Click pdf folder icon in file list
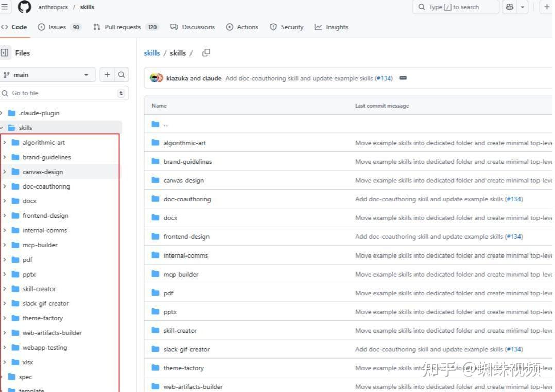Image resolution: width=555 pixels, height=392 pixels. [155, 293]
